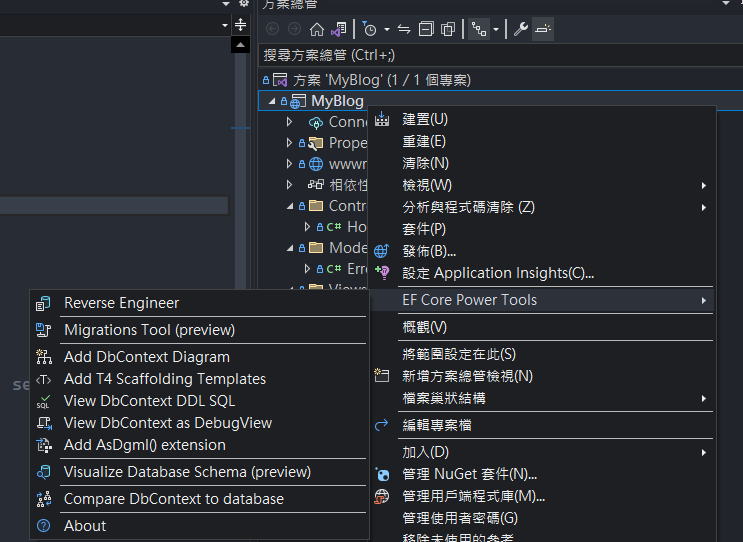Click the Visualize Database Schema icon

click(44, 472)
